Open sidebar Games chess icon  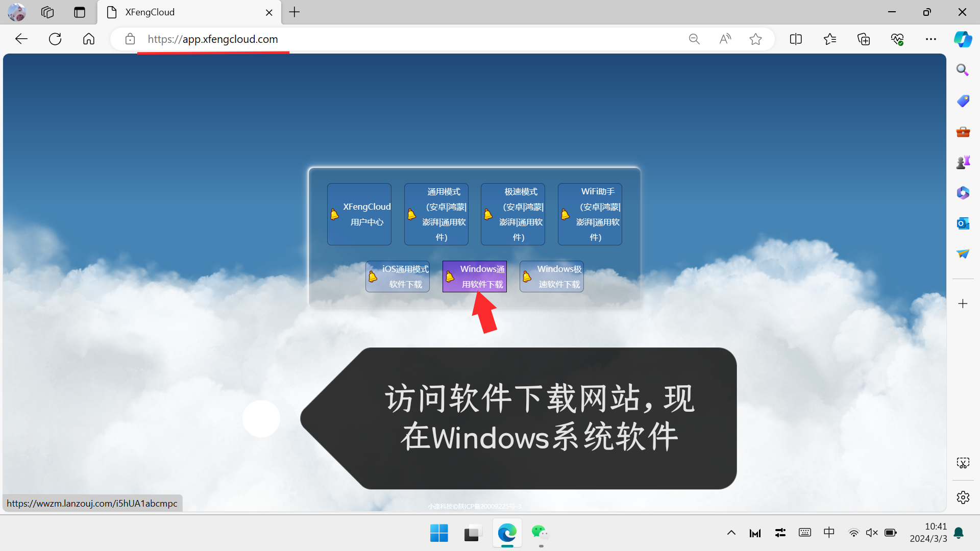pos(963,162)
